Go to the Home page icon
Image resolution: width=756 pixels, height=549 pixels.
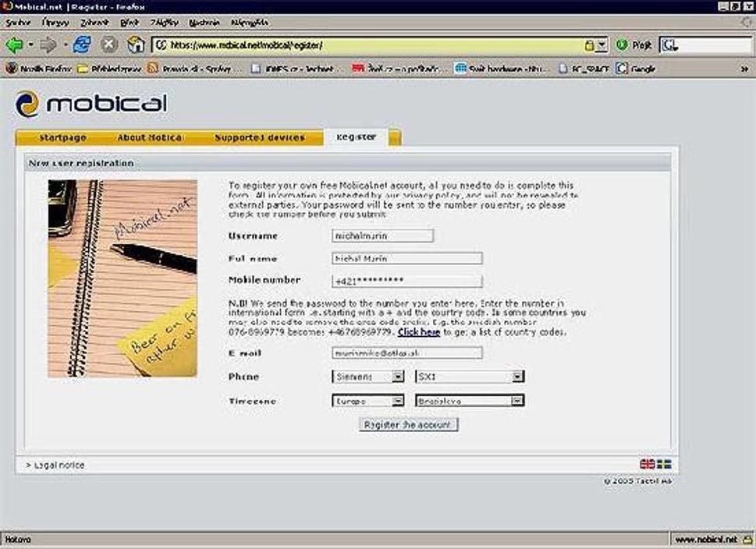click(x=136, y=44)
